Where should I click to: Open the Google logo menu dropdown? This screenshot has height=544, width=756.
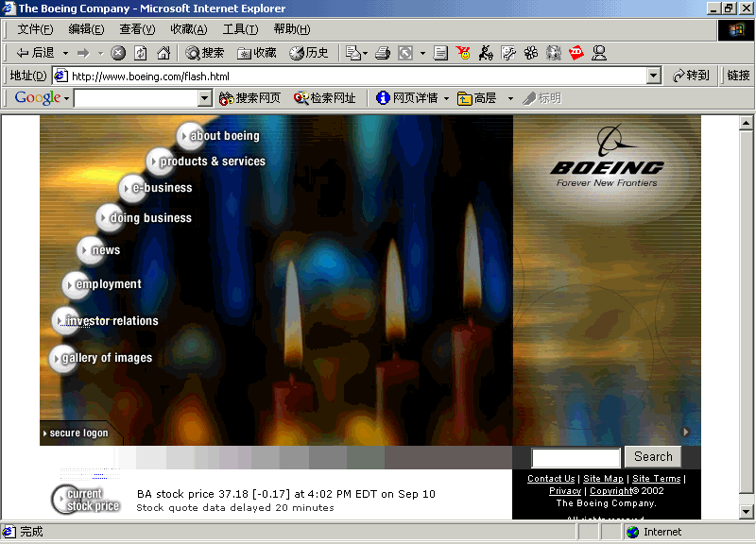pyautogui.click(x=66, y=98)
